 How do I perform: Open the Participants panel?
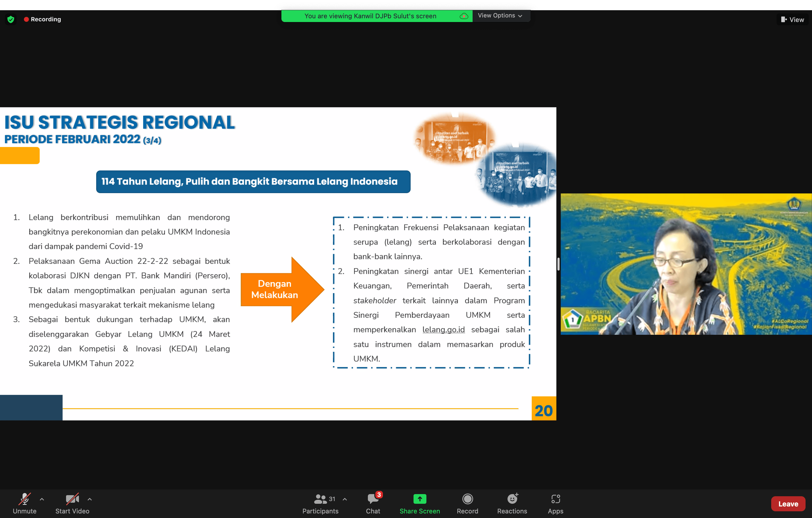(x=320, y=503)
